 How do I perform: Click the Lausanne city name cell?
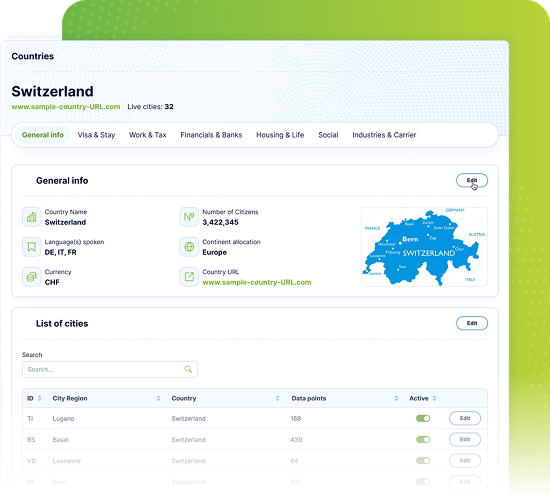pos(67,461)
